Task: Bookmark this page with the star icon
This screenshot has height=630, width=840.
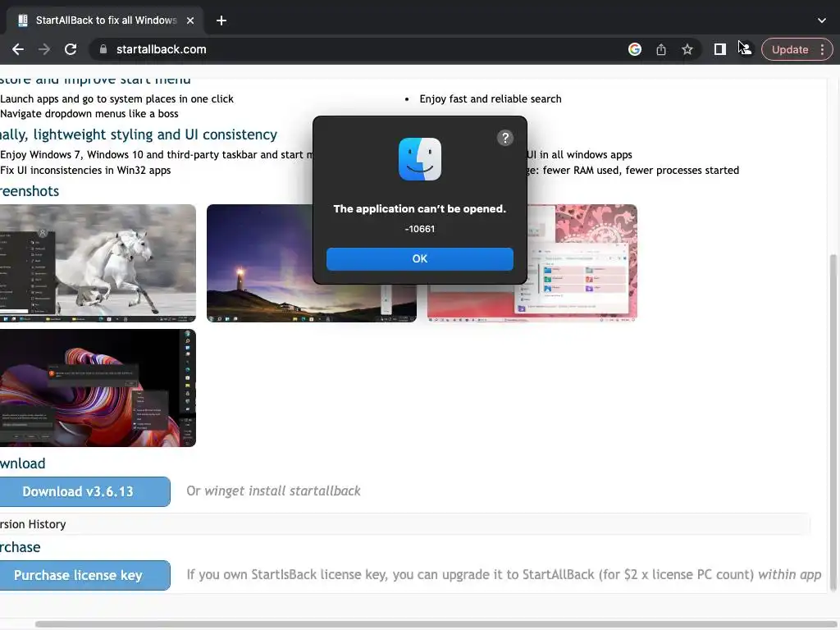Action: (687, 49)
